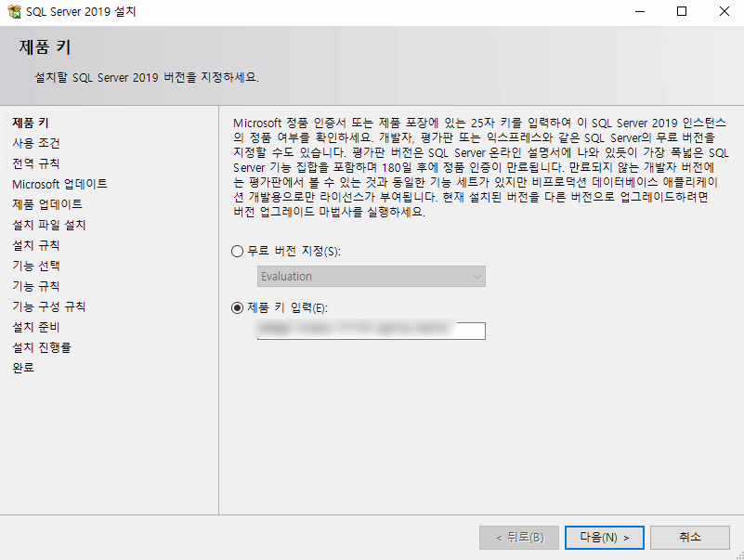Close the SQL Server 2019 setup window
The image size is (744, 560).
click(724, 11)
